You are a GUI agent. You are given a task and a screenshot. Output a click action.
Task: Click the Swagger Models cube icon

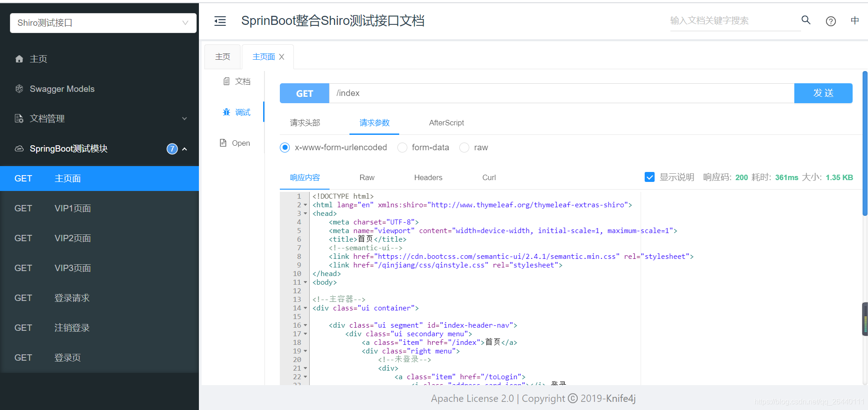[19, 89]
